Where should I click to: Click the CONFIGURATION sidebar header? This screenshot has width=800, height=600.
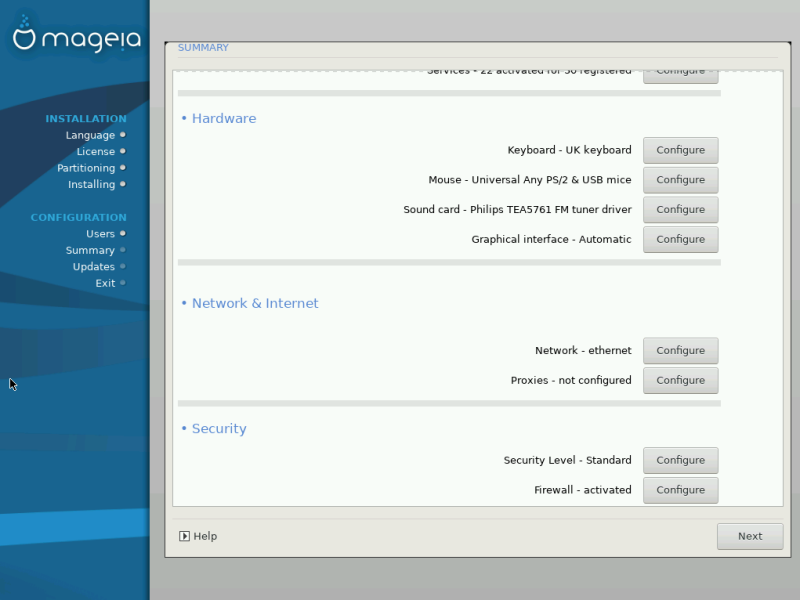coord(79,217)
